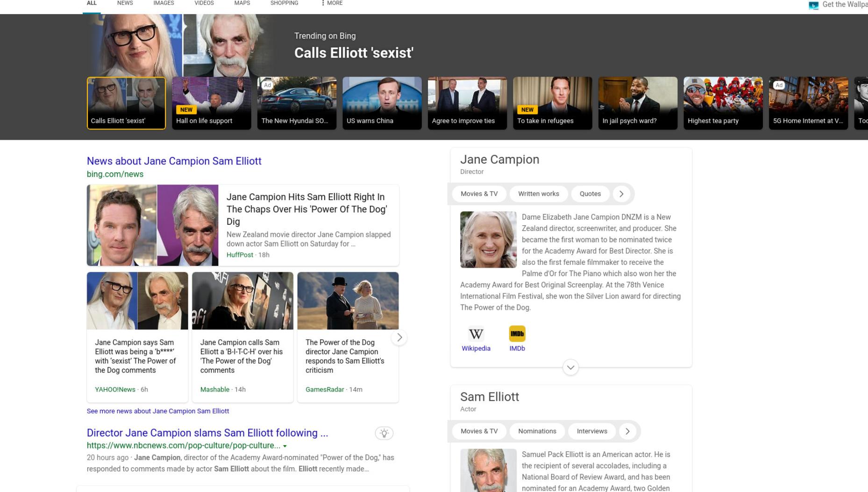Click the large Calls Elliott 'sexist' headline
Viewport: 868px width, 492px height.
click(x=354, y=53)
